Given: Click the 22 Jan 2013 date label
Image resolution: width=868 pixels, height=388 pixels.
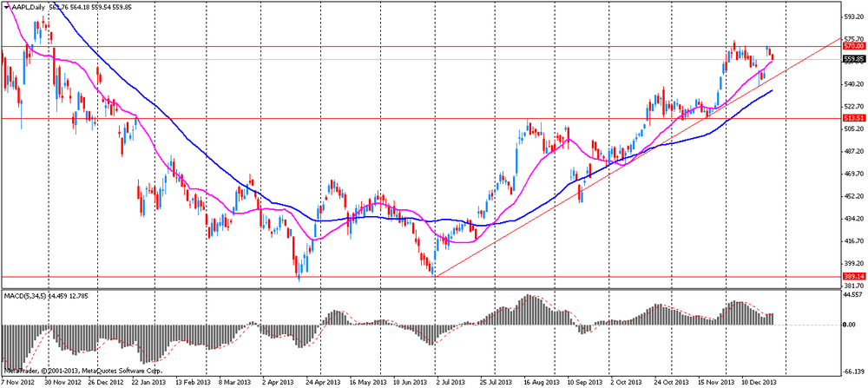Looking at the screenshot, I should [x=149, y=382].
